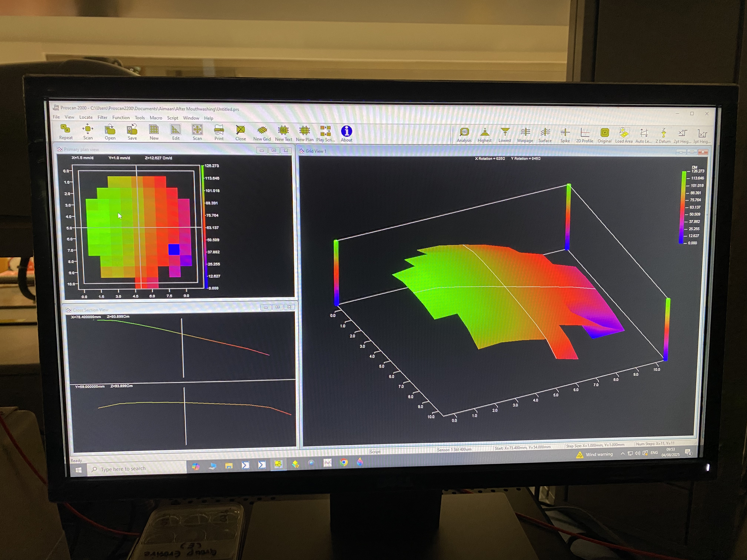This screenshot has height=560, width=747.
Task: Open the Filter menu
Action: (x=102, y=117)
